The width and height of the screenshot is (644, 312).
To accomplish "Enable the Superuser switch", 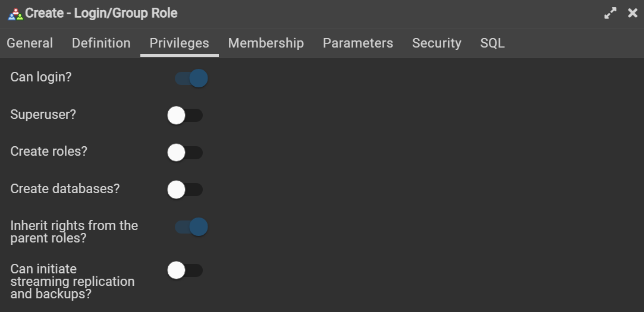I will 184,115.
